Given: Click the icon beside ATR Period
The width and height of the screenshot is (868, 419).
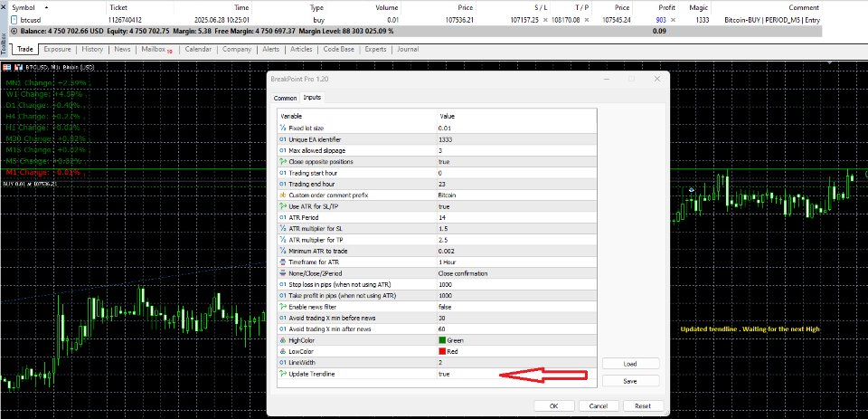Looking at the screenshot, I should pyautogui.click(x=283, y=217).
